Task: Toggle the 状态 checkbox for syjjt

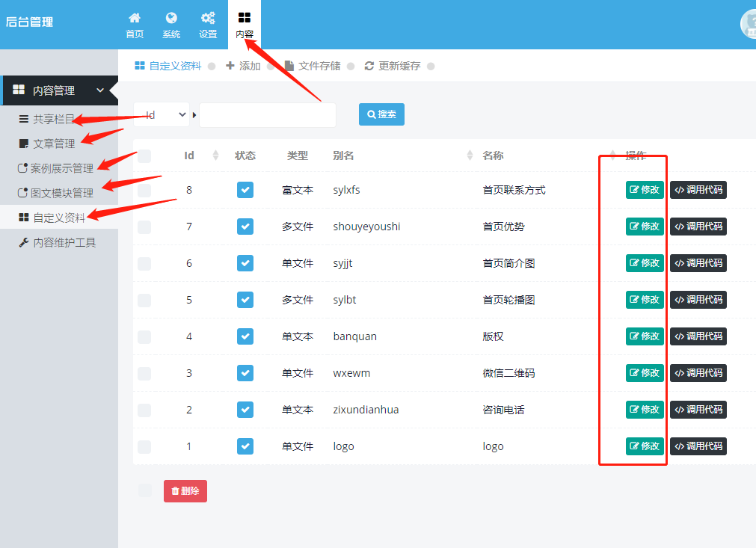Action: click(x=245, y=263)
